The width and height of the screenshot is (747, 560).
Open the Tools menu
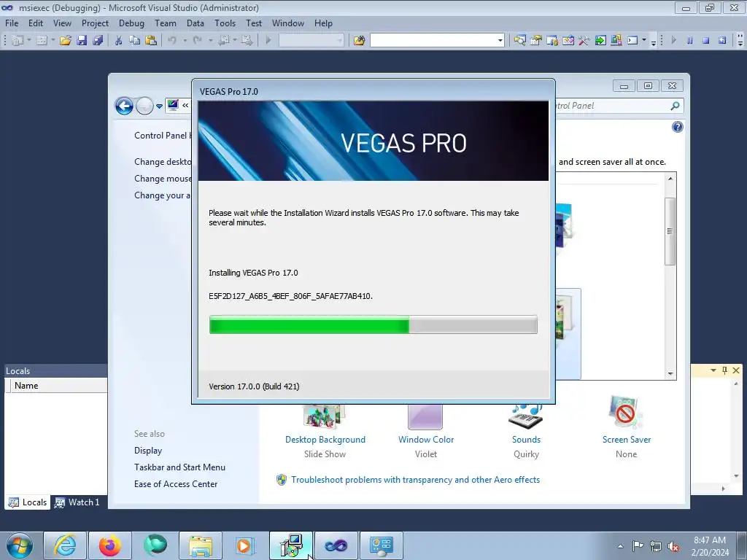point(225,23)
